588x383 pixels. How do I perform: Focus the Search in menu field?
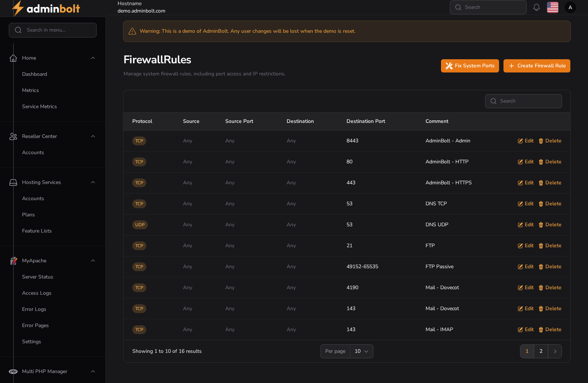[53, 30]
